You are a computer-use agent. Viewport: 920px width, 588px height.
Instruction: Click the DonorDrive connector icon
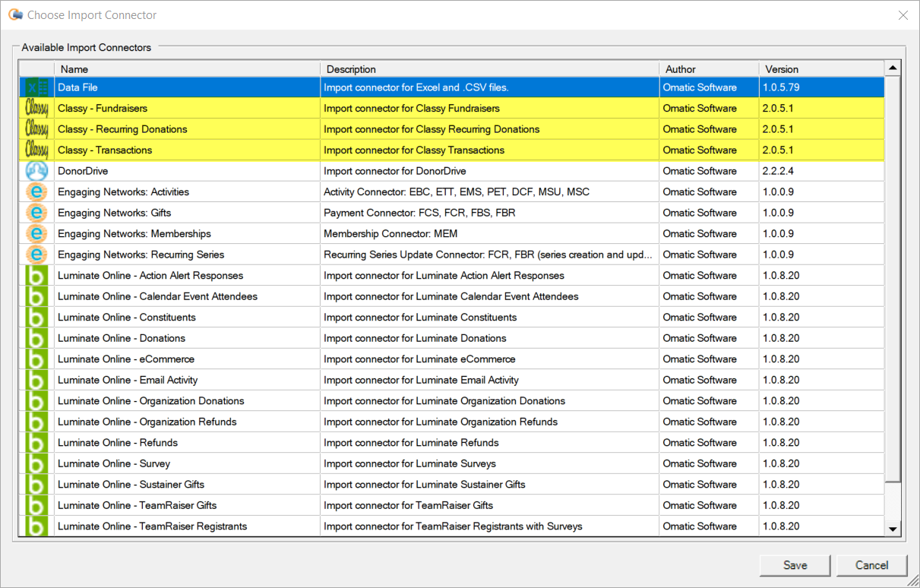(x=36, y=171)
